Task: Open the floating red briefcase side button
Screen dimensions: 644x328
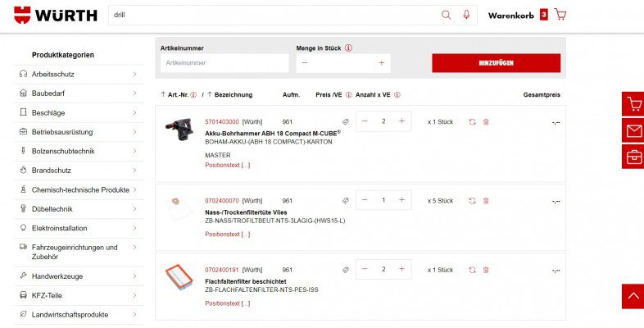Action: (x=633, y=157)
